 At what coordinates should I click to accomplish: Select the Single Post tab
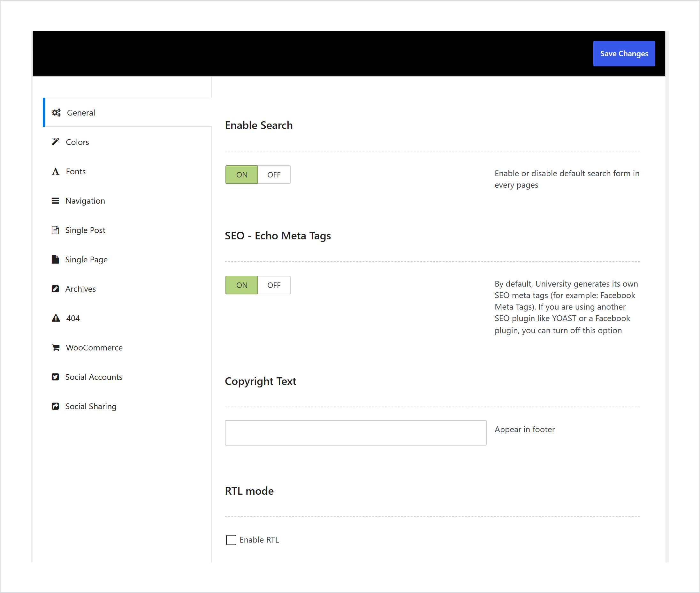[127, 230]
